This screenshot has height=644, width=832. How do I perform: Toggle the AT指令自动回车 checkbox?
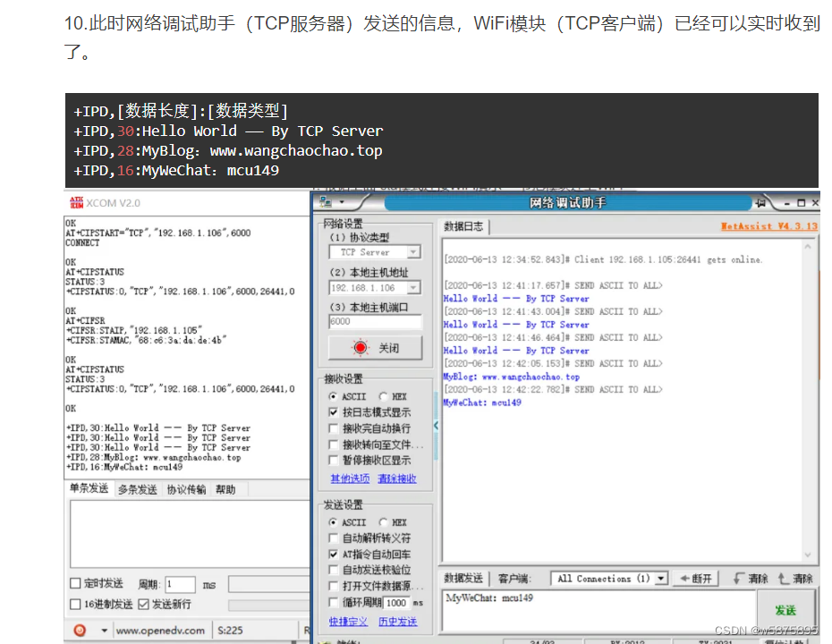click(333, 555)
